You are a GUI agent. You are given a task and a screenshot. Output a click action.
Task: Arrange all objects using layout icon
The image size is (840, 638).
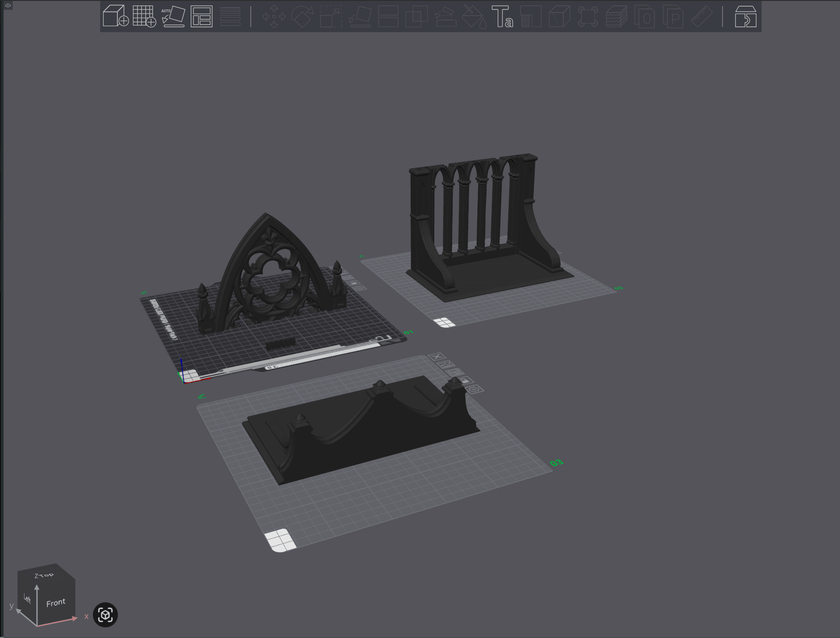click(x=202, y=17)
